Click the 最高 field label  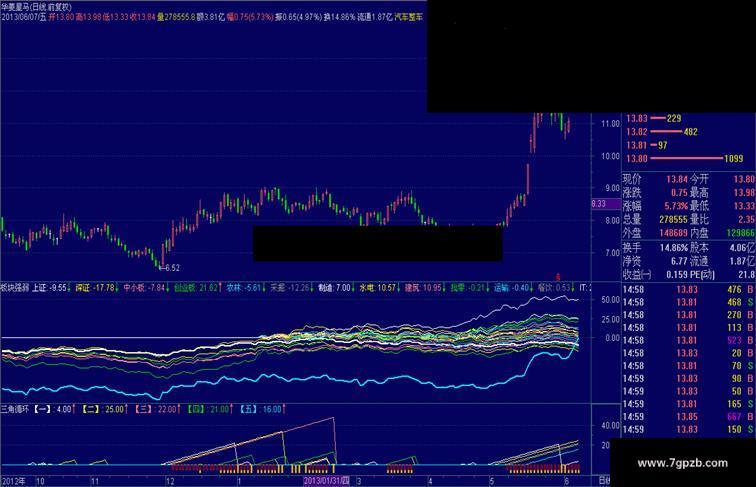(x=699, y=193)
